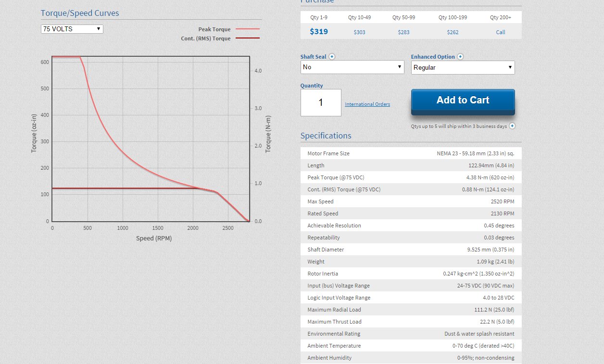Choose the $283 price for Qty 50-99
This screenshot has height=364, width=604.
(403, 32)
